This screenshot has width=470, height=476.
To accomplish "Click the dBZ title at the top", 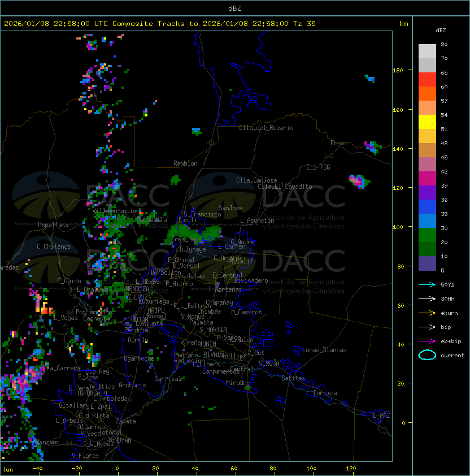I will (235, 8).
